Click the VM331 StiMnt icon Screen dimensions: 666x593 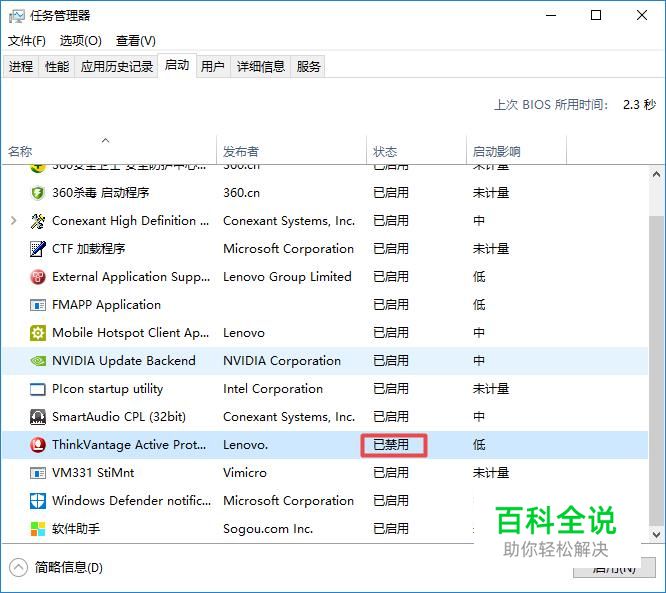[38, 473]
